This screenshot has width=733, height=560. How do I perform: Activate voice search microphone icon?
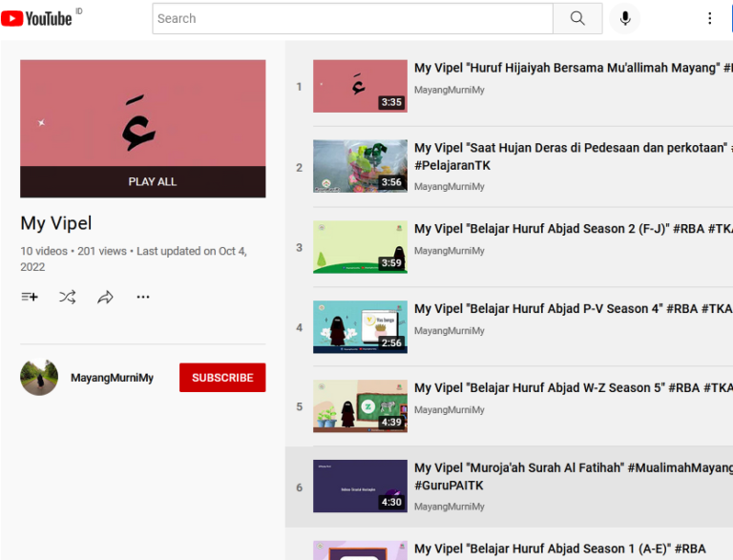625,18
